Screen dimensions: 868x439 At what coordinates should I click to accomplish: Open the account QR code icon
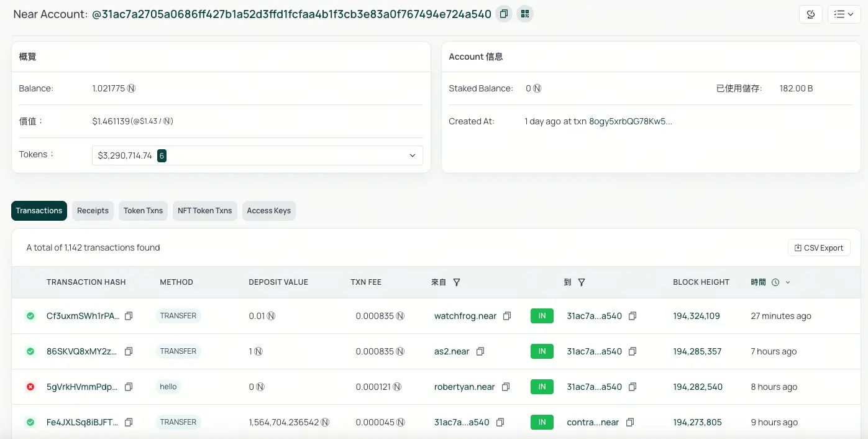(525, 13)
